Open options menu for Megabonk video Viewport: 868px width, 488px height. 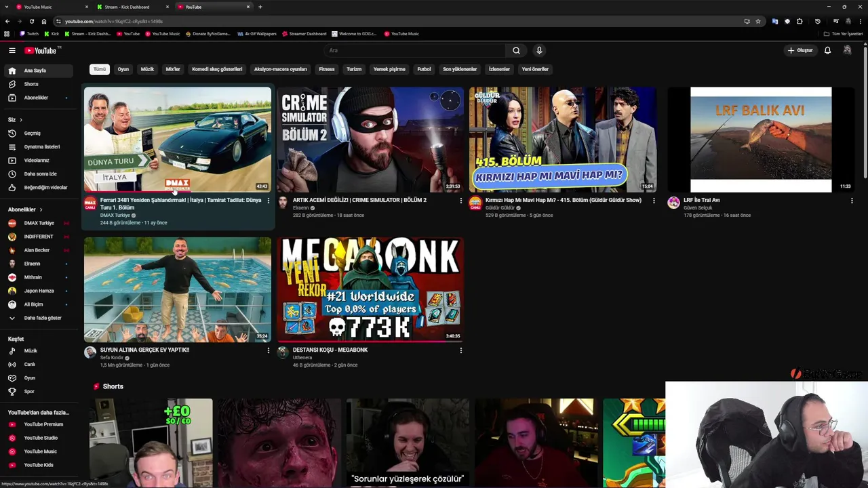click(460, 350)
